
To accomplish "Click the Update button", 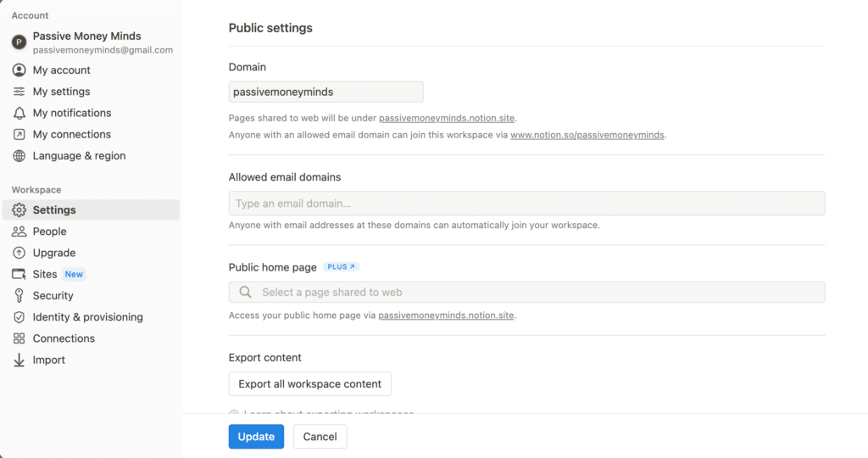I will point(256,437).
